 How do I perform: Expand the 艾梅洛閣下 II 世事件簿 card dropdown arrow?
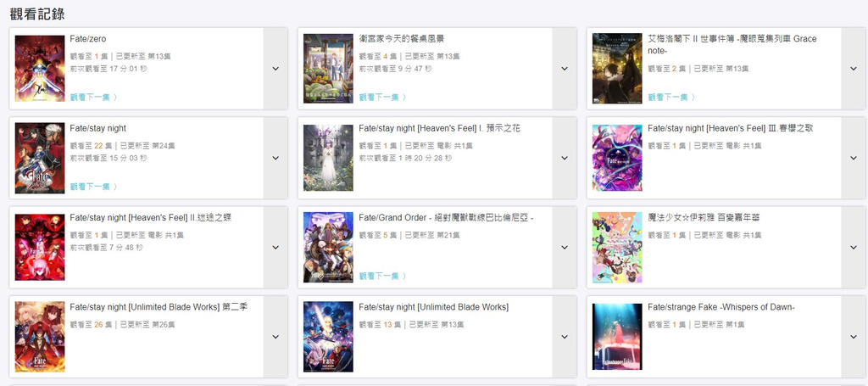[x=854, y=69]
